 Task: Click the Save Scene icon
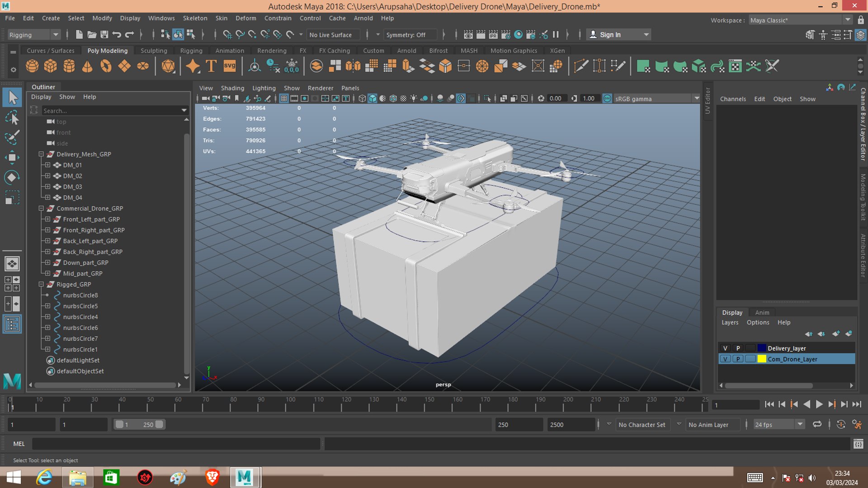104,35
